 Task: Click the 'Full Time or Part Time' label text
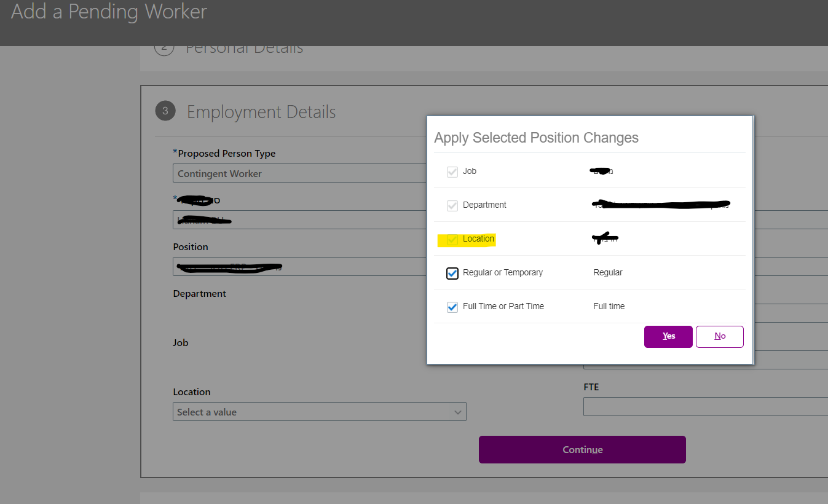click(x=503, y=306)
